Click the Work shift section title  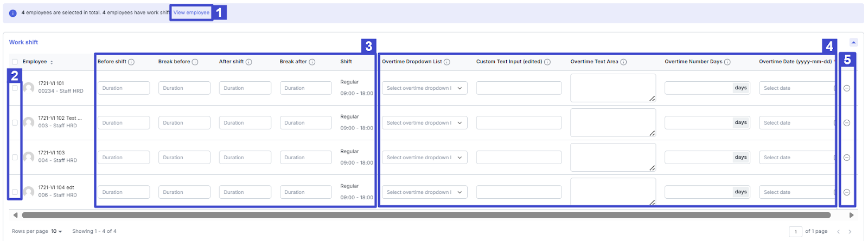(x=23, y=42)
